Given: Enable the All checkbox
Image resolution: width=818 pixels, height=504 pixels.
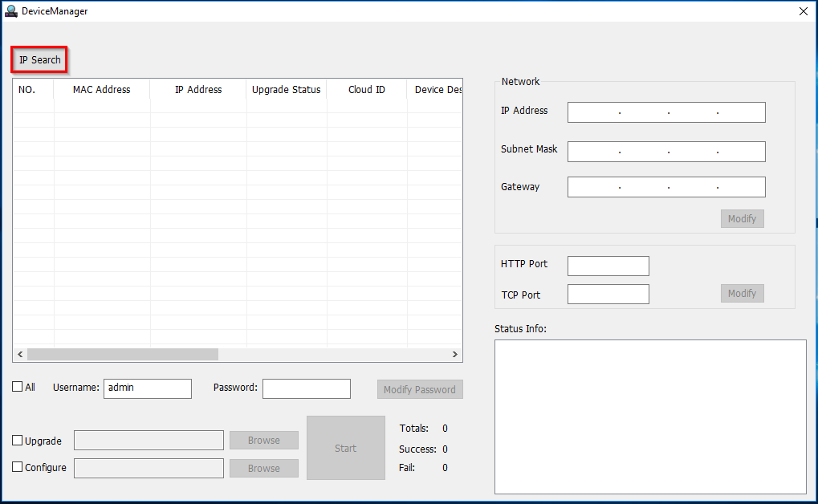Looking at the screenshot, I should (18, 387).
